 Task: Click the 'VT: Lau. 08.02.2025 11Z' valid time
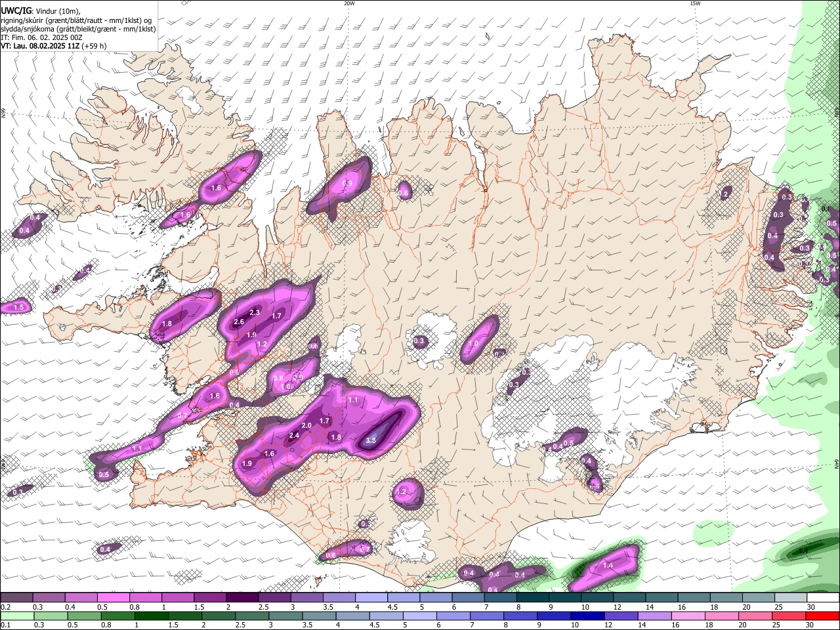[40, 46]
